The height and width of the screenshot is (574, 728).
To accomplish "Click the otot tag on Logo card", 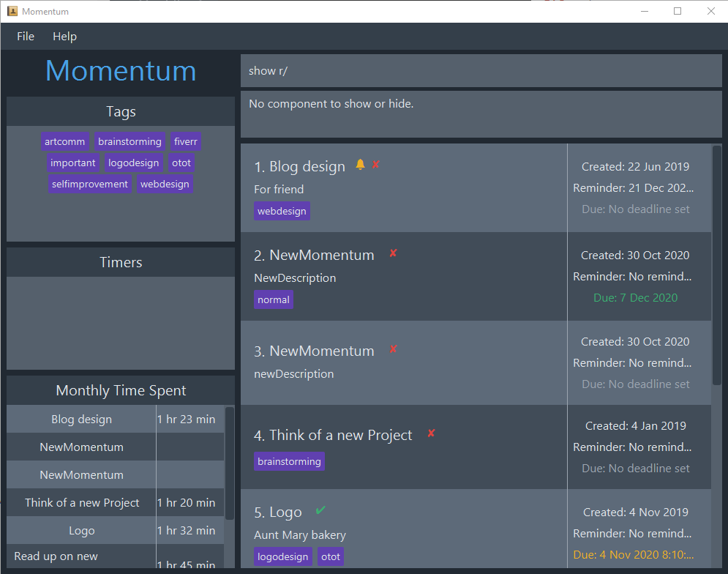I will 331,557.
